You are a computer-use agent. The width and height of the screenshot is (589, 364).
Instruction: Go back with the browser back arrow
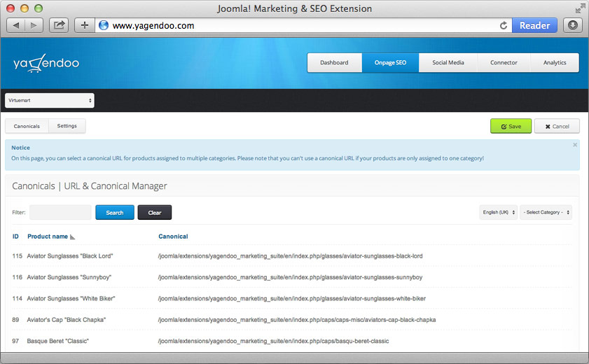[16, 25]
